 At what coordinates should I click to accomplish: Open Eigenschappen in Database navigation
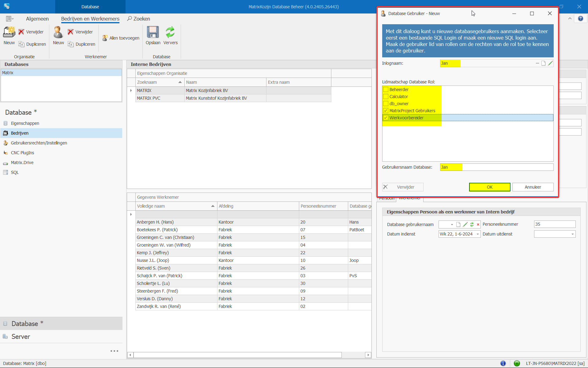pyautogui.click(x=61, y=123)
